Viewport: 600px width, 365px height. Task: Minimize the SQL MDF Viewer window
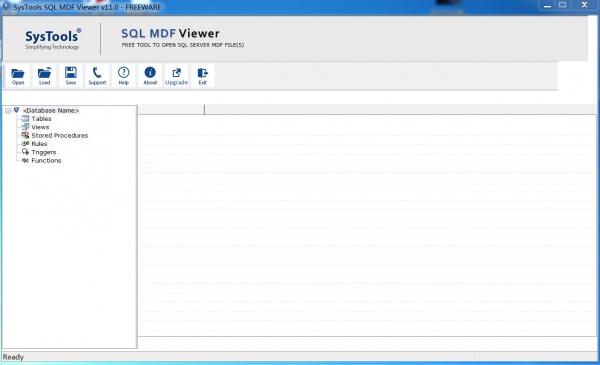coord(548,5)
